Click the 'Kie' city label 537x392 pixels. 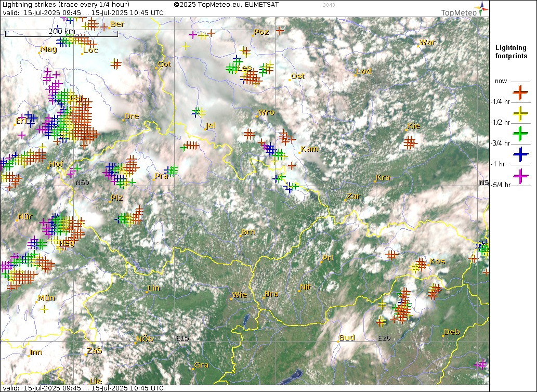tap(414, 126)
